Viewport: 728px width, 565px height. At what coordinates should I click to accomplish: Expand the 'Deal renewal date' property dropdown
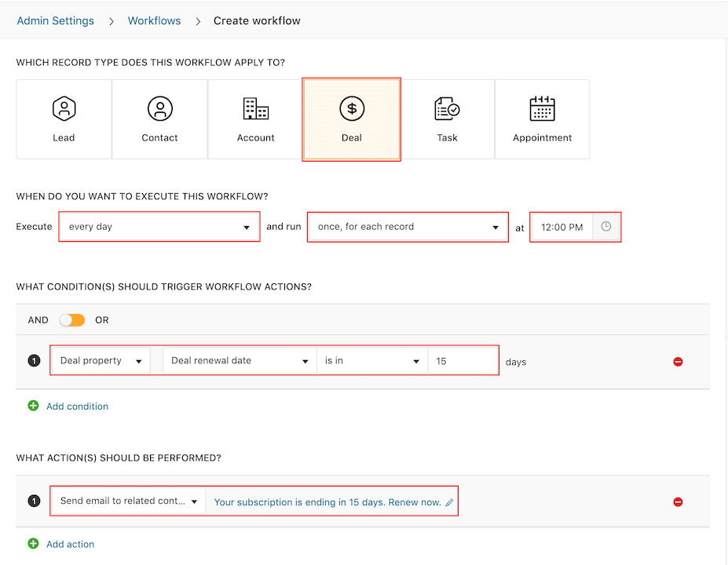[239, 361]
